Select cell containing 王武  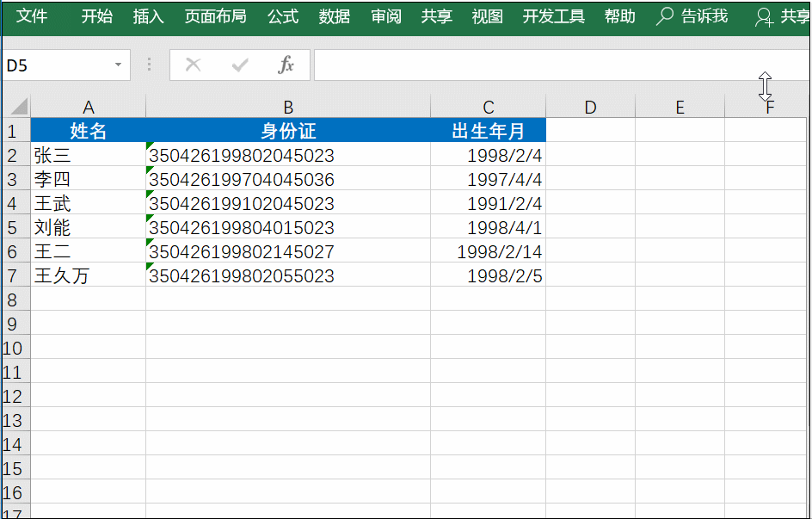pos(88,202)
